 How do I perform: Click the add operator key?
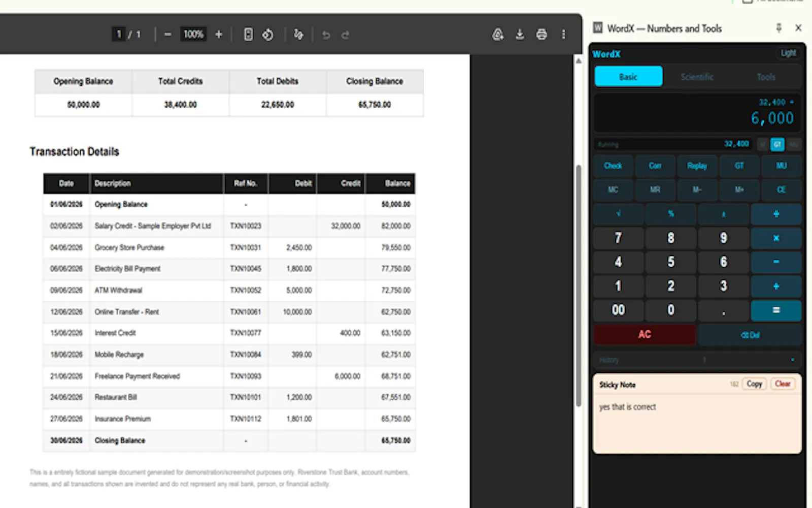click(x=776, y=286)
